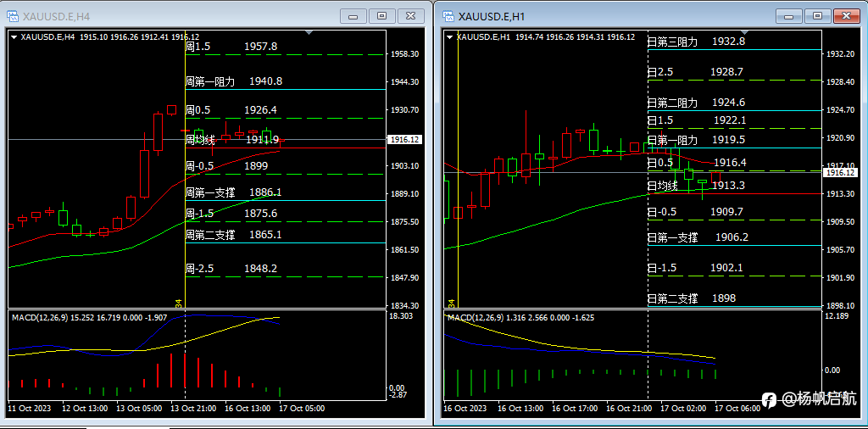Click the 1958.30 price scale value in H4
868x429 pixels.
(404, 53)
